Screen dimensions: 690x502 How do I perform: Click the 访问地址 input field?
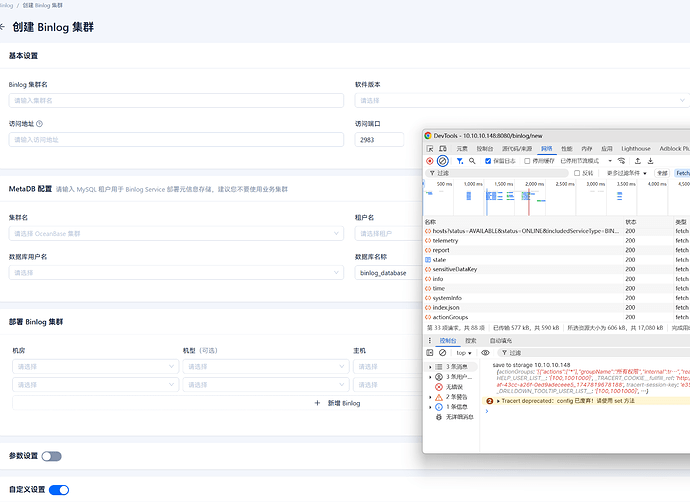176,140
